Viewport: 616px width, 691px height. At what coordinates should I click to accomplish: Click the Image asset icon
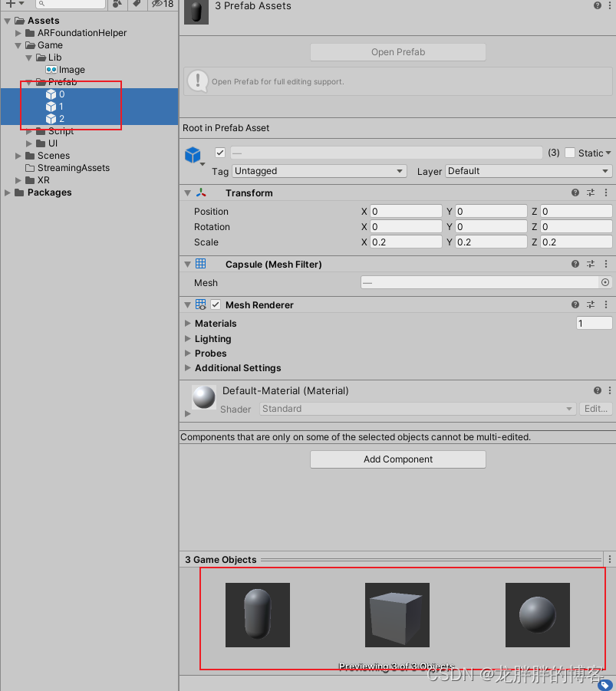pos(51,70)
